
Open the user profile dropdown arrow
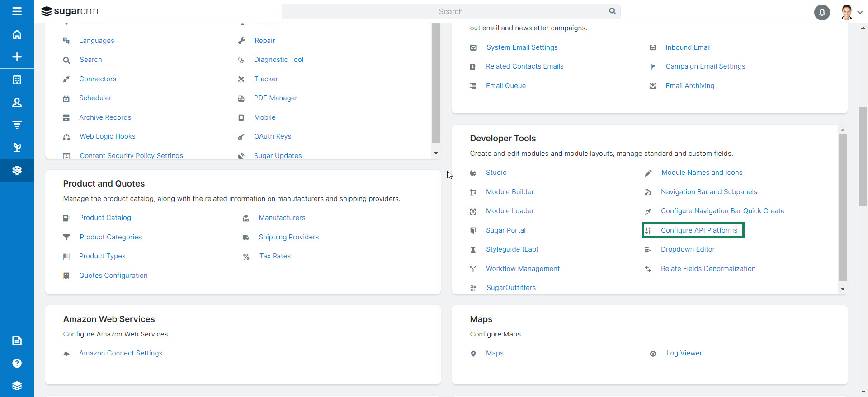coord(860,12)
